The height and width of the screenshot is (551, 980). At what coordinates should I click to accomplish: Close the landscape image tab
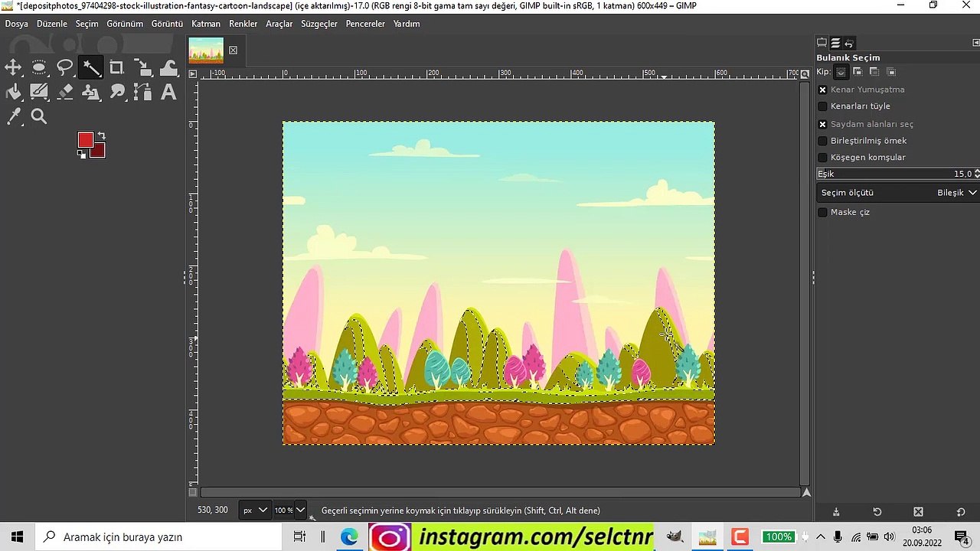(233, 51)
